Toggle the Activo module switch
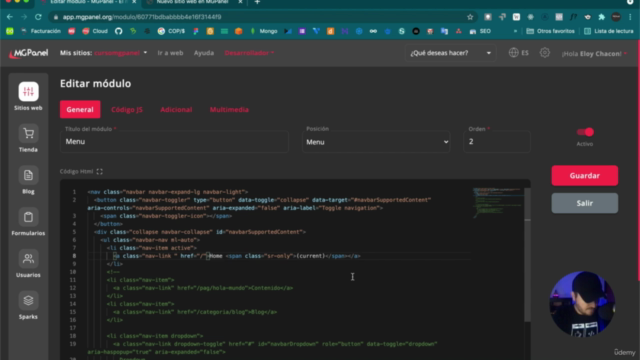Screen dimensions: 640x360 pyautogui.click(x=585, y=132)
